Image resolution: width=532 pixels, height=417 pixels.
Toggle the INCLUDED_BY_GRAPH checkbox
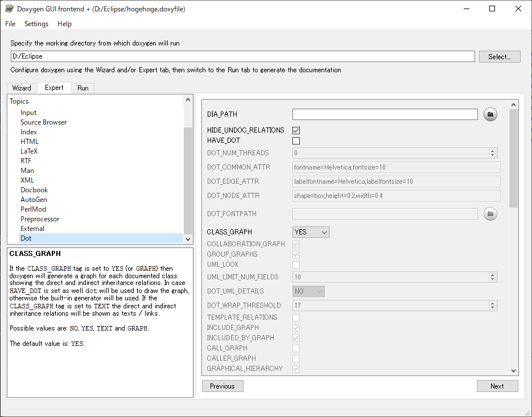(x=296, y=337)
